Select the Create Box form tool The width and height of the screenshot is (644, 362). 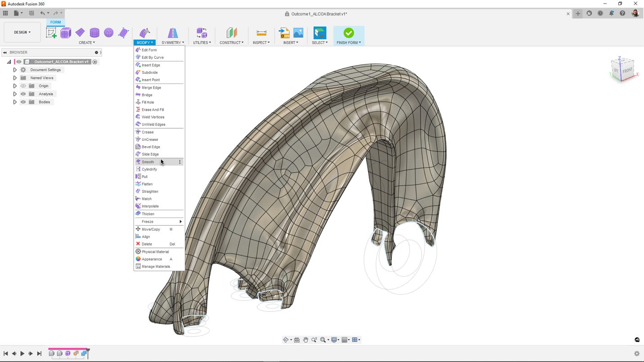click(66, 33)
